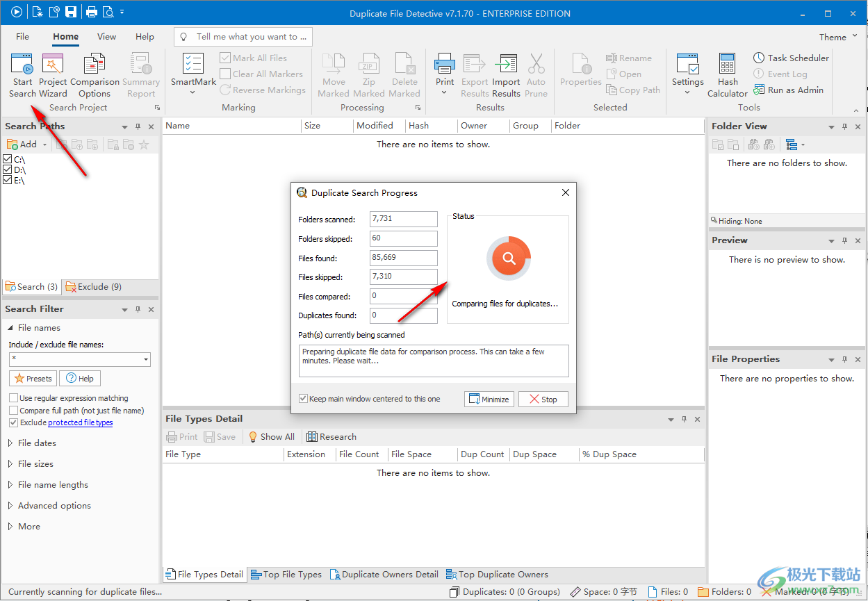This screenshot has width=868, height=601.
Task: Uncheck the C:\ search path
Action: click(x=8, y=159)
